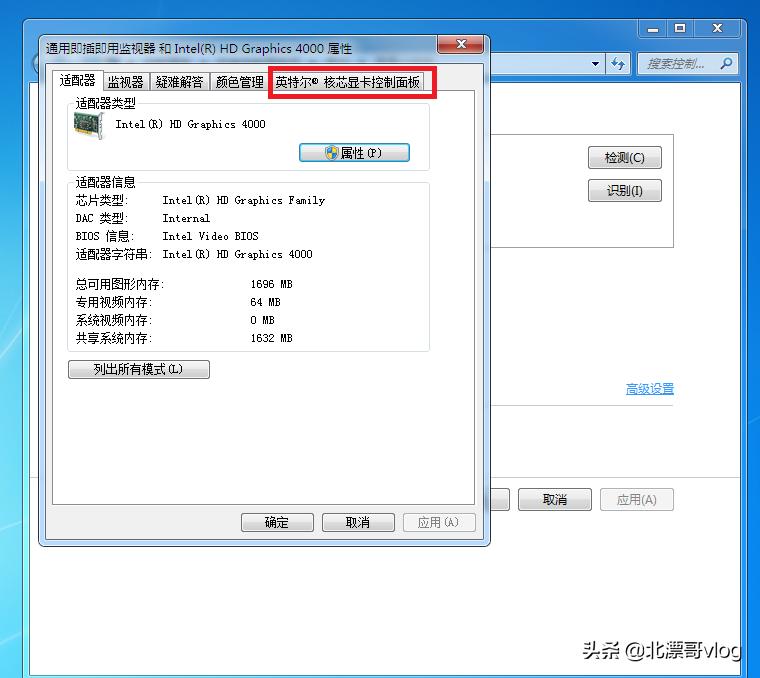Open 英特尔 核芯显卡控制面板 tab

pyautogui.click(x=347, y=82)
